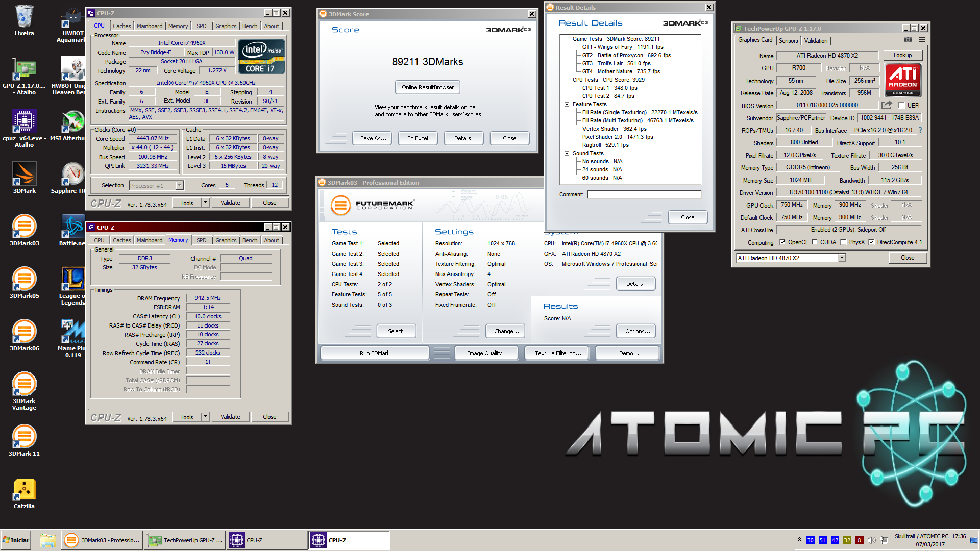The width and height of the screenshot is (980, 551).
Task: Export score with To Excel button
Action: click(x=418, y=138)
